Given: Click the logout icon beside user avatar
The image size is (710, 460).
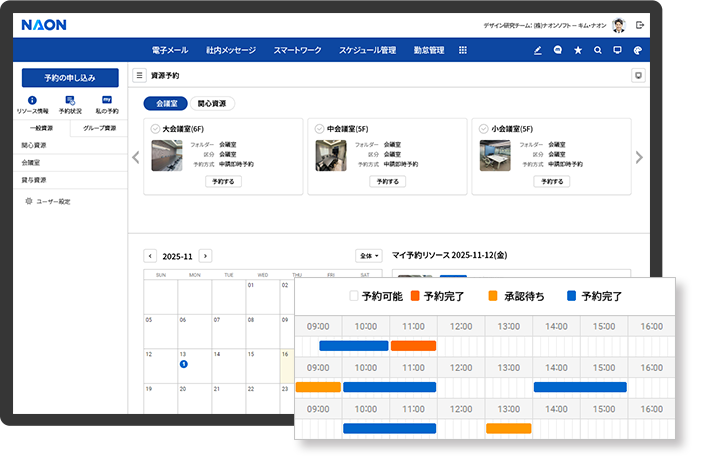Looking at the screenshot, I should pyautogui.click(x=640, y=25).
